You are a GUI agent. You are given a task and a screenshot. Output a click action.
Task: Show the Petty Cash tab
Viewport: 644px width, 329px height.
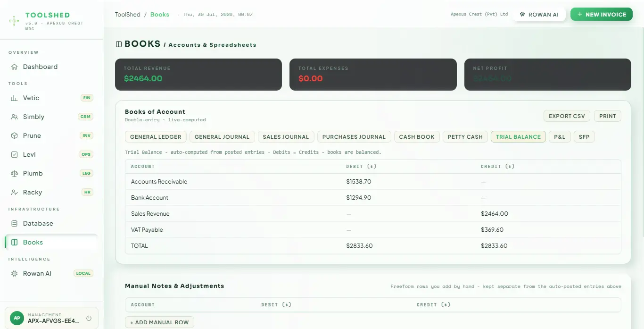[x=465, y=137]
